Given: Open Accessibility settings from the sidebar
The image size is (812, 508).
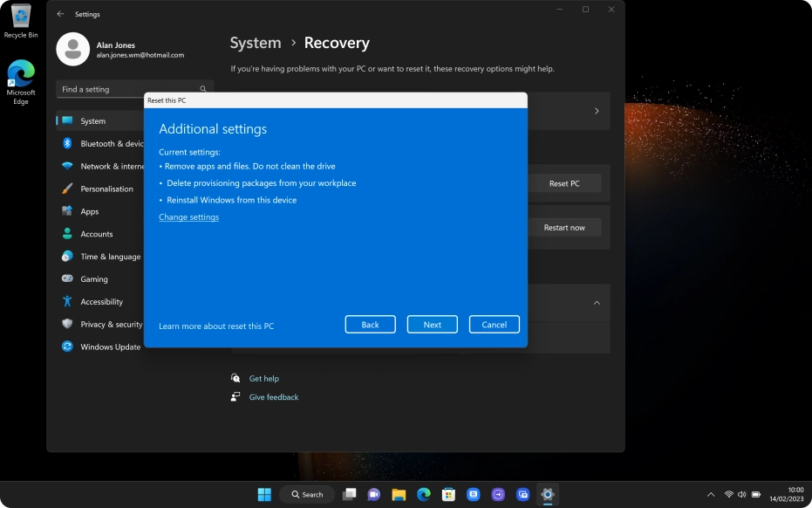Looking at the screenshot, I should click(105, 301).
